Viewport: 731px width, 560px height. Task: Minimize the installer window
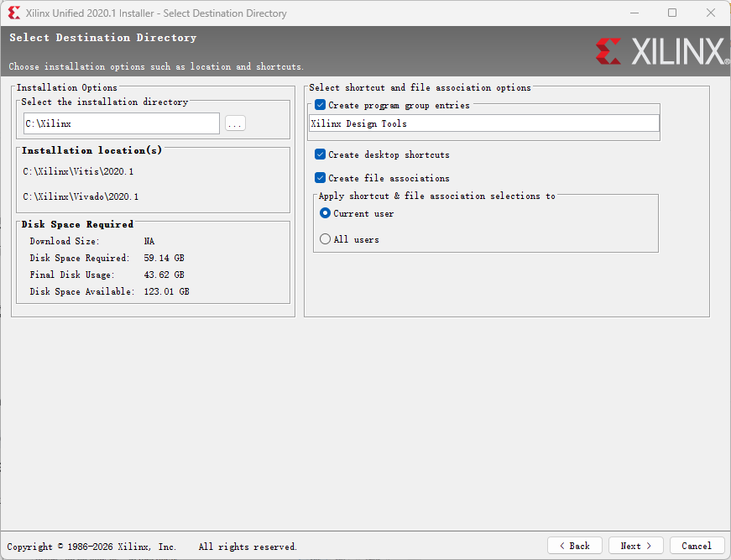pos(634,13)
